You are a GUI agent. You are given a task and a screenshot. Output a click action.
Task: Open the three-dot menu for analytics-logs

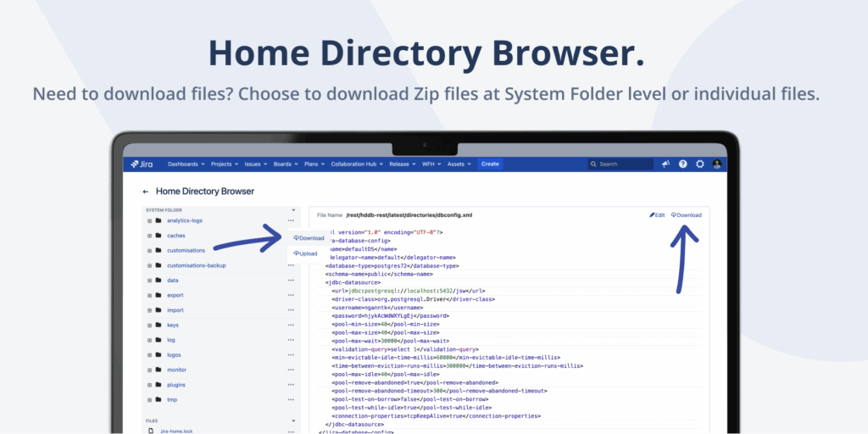click(291, 220)
